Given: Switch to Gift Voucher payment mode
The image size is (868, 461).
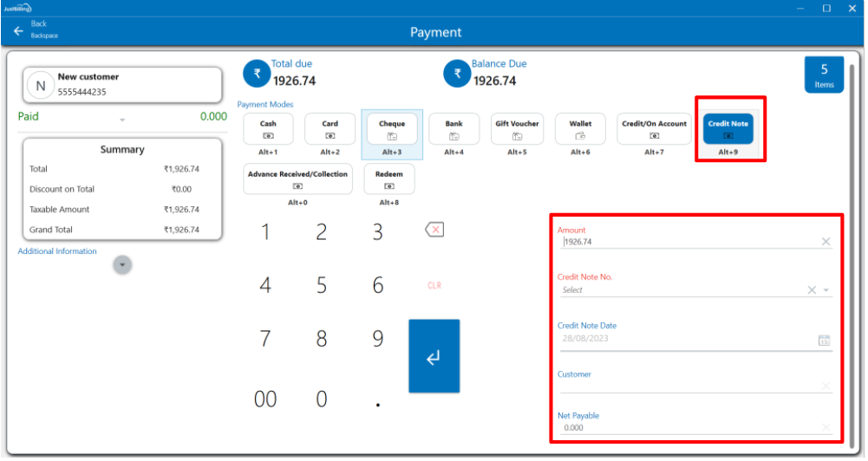Looking at the screenshot, I should click(517, 129).
